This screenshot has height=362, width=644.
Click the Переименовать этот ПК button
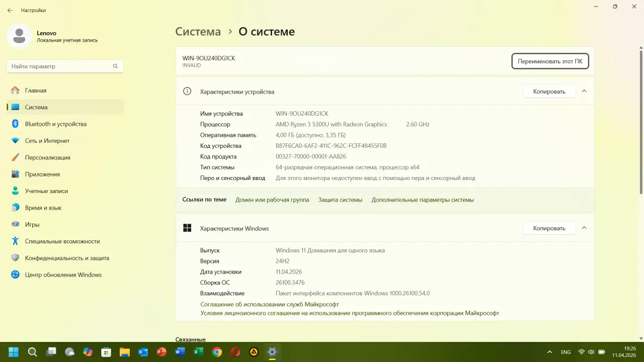[550, 61]
